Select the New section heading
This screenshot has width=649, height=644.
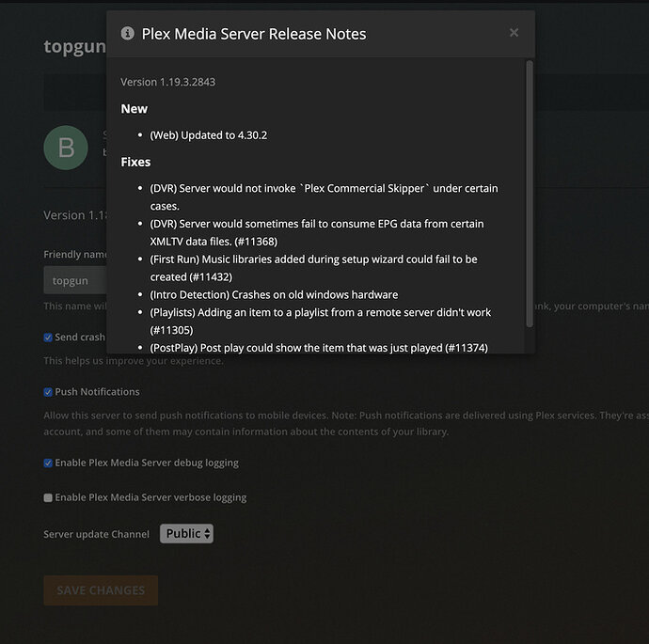135,109
